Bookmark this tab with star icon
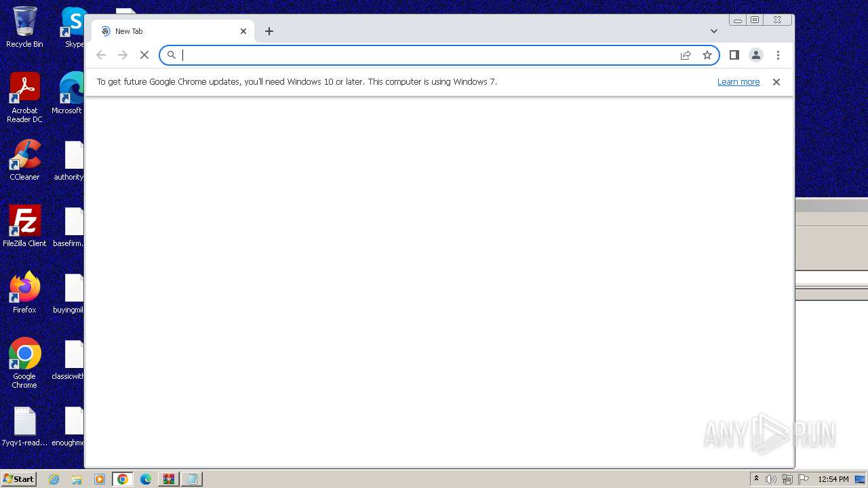Image resolution: width=868 pixels, height=488 pixels. [x=707, y=55]
